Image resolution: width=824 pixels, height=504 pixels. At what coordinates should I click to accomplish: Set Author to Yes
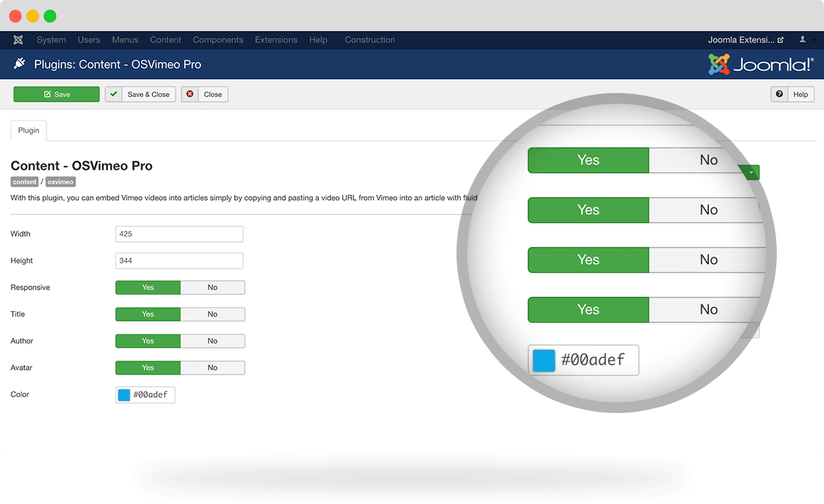(148, 341)
